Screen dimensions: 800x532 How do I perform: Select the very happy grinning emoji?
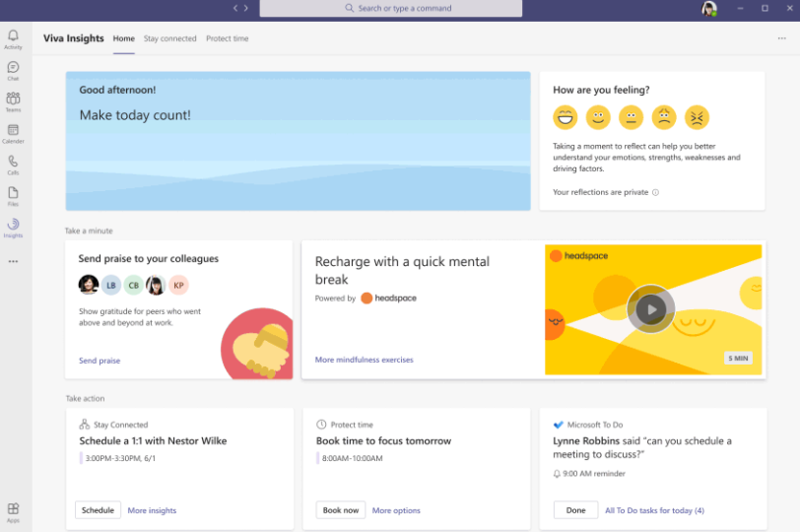[566, 117]
